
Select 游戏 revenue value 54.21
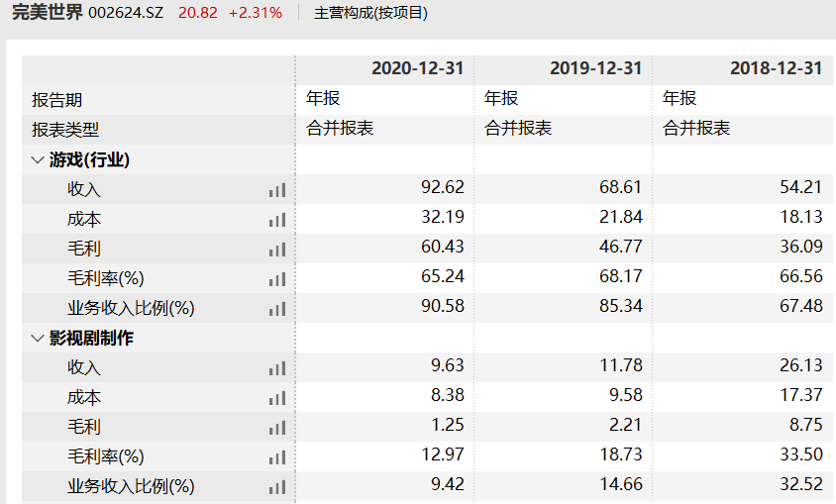point(800,187)
